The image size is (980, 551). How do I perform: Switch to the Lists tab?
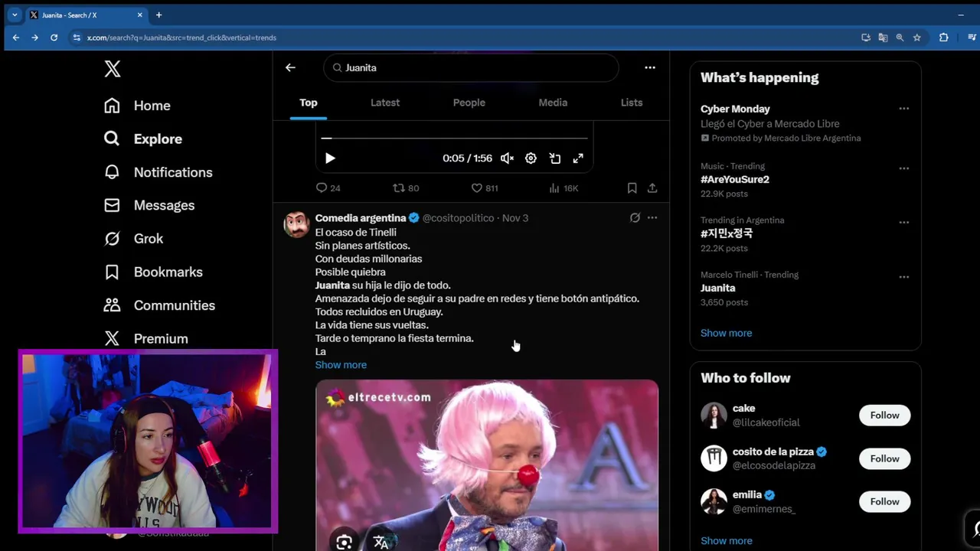632,103
